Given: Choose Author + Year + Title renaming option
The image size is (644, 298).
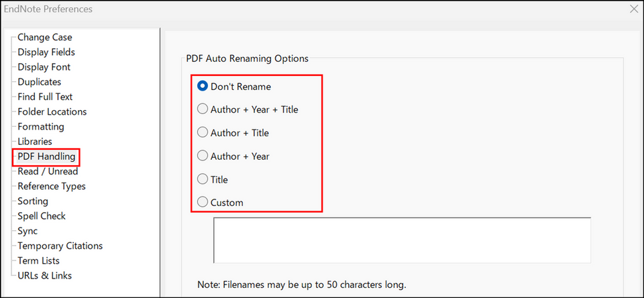Looking at the screenshot, I should pos(203,109).
